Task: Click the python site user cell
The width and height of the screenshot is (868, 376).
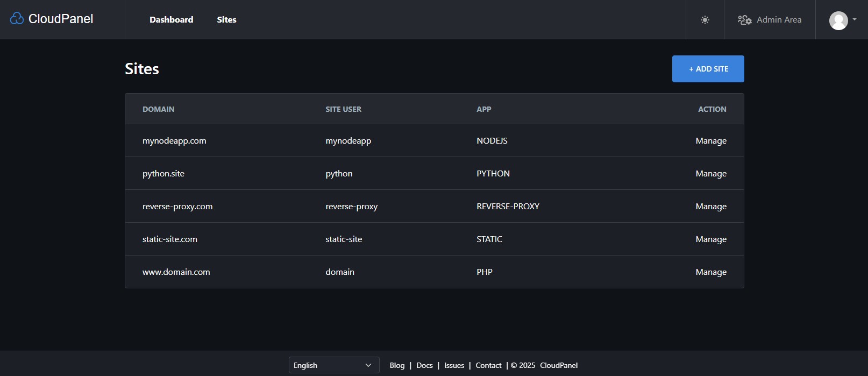Action: pos(339,174)
